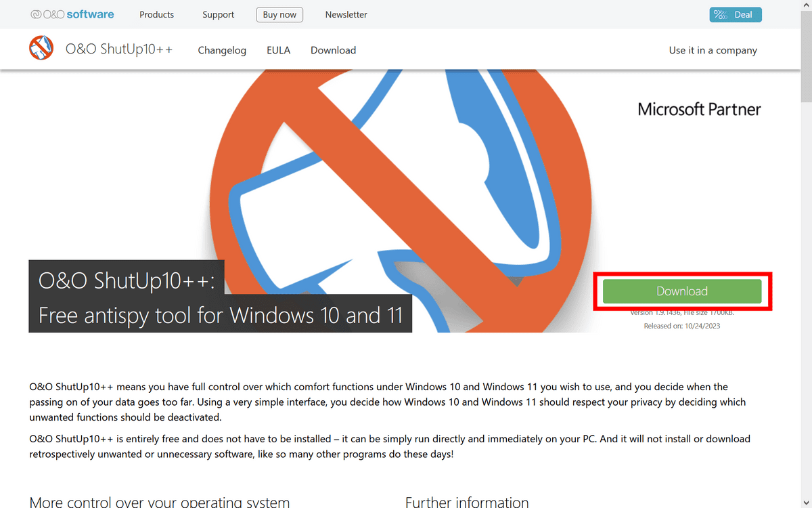Click the scrollbar down arrow
Image resolution: width=812 pixels, height=508 pixels.
(x=806, y=502)
